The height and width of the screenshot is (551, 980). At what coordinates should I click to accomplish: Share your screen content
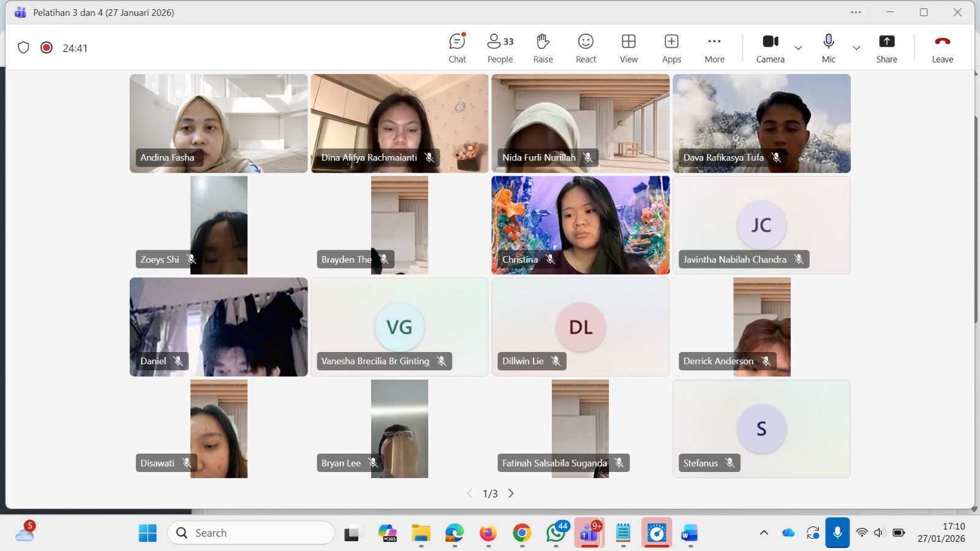point(886,48)
